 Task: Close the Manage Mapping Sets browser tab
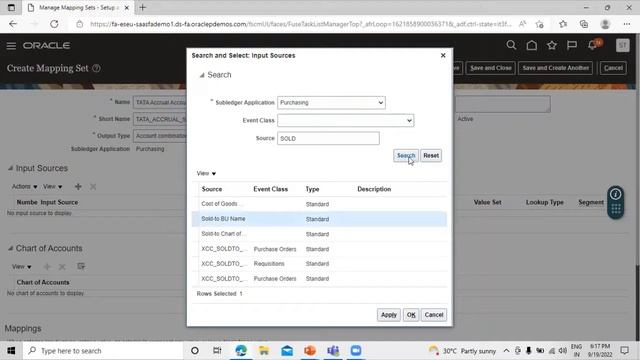tap(127, 8)
